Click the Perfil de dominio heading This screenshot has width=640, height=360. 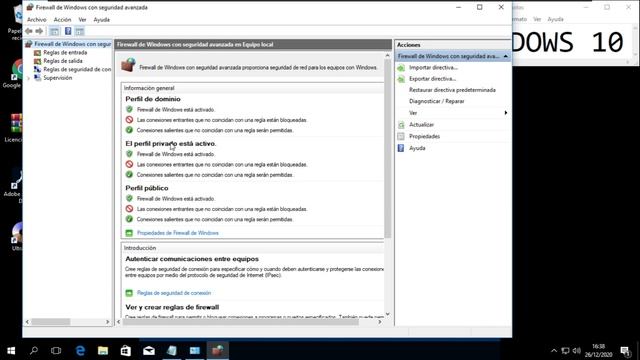[153, 99]
